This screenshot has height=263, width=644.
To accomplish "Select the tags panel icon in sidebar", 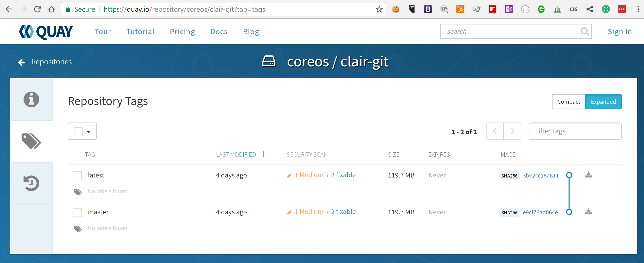I will pos(31,141).
